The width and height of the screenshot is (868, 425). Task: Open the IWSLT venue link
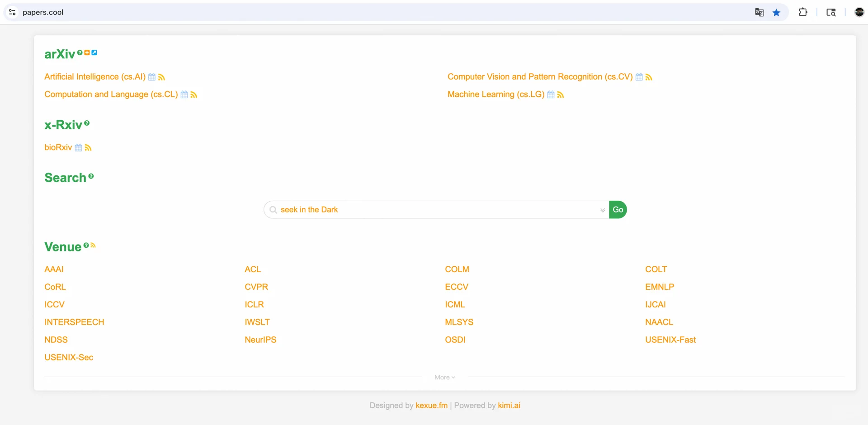point(257,322)
